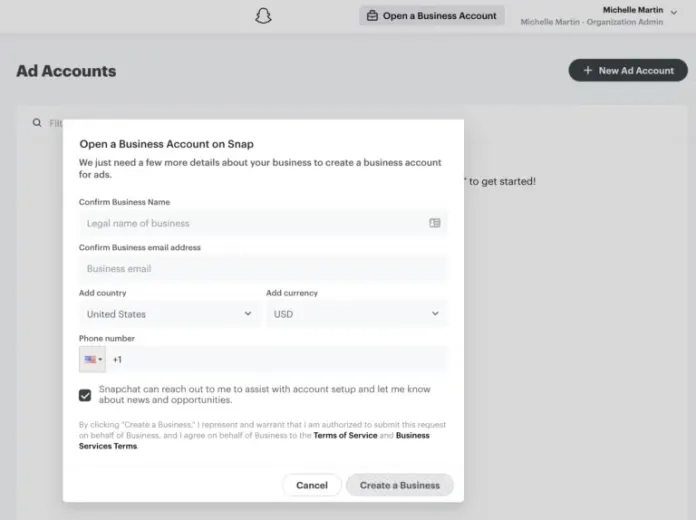696x520 pixels.
Task: Click the contact card autofill icon
Action: click(435, 223)
